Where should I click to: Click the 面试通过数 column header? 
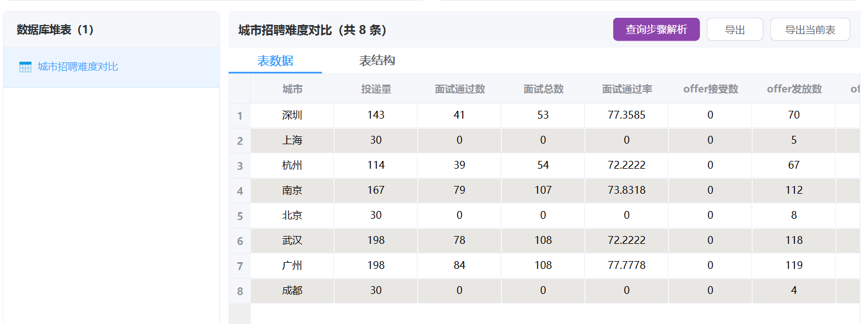pos(459,89)
